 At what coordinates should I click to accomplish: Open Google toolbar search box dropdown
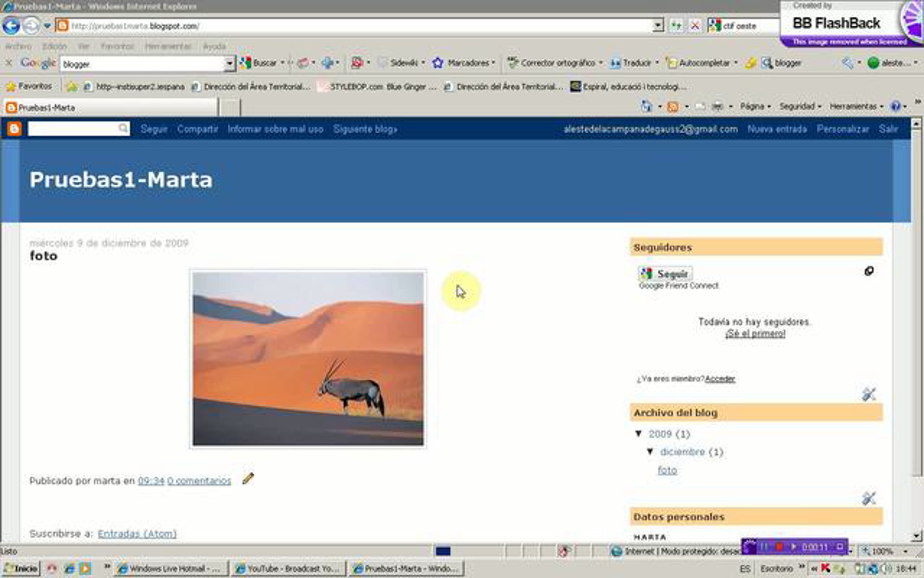(229, 64)
